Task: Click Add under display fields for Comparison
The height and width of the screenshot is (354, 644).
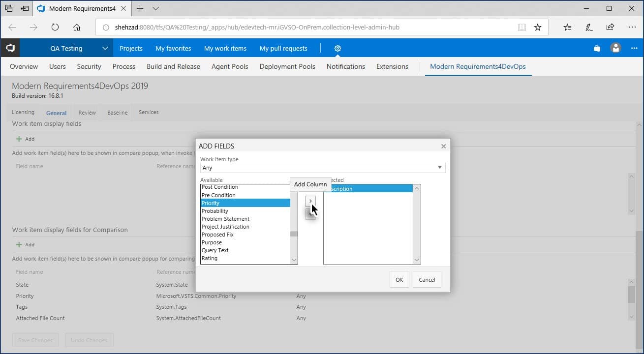Action: 26,244
